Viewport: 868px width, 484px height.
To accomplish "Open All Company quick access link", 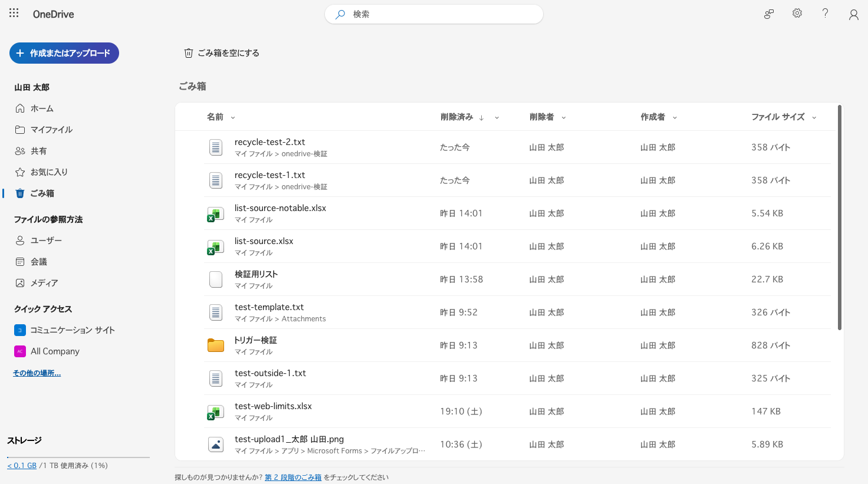I will coord(55,351).
